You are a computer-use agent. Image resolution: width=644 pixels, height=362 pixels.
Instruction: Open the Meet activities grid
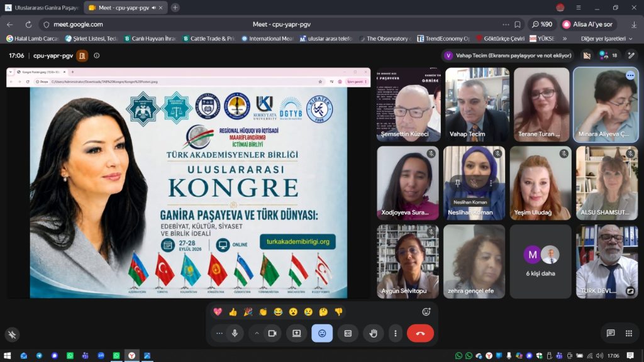629,333
